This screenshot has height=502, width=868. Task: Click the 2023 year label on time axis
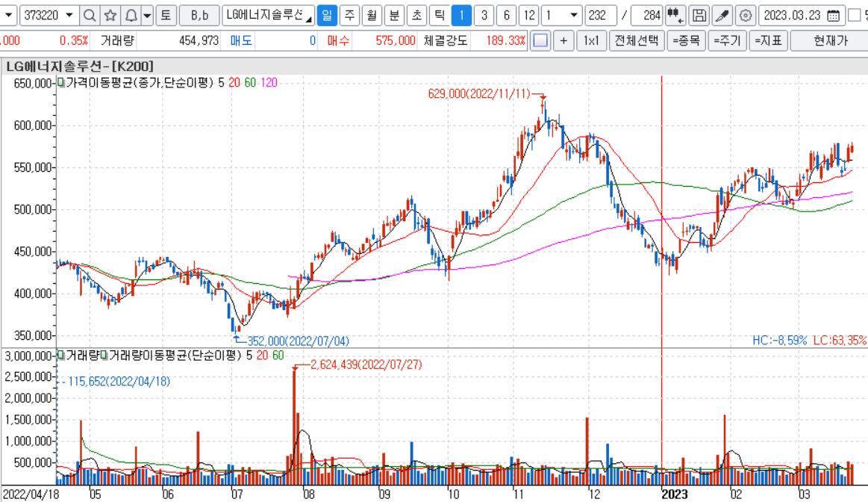click(x=674, y=495)
